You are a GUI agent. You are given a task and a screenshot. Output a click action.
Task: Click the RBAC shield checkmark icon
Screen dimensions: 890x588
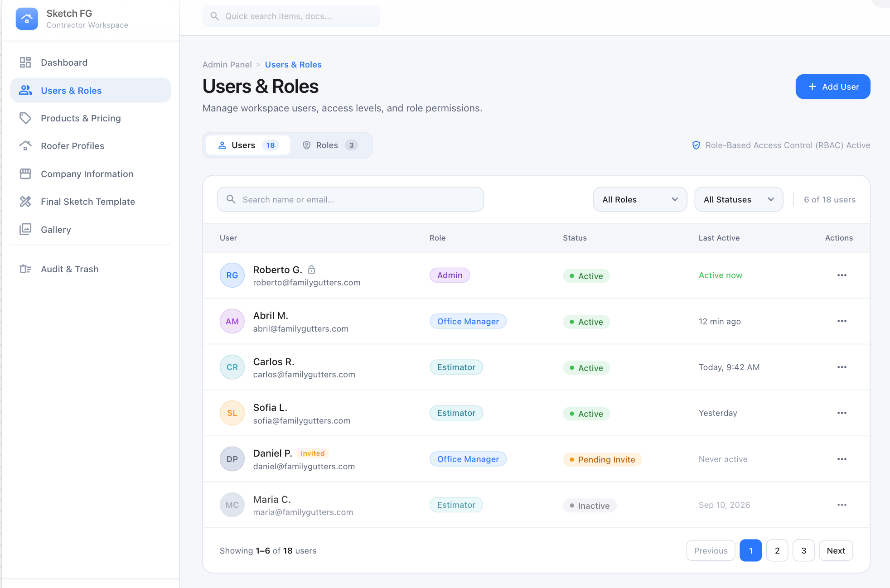tap(696, 145)
